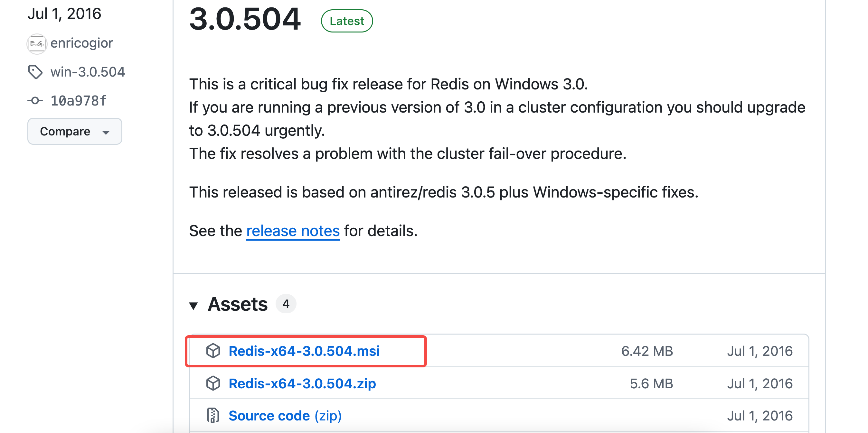Click the 6.42 MB file size
This screenshot has height=433, width=868.
[647, 351]
